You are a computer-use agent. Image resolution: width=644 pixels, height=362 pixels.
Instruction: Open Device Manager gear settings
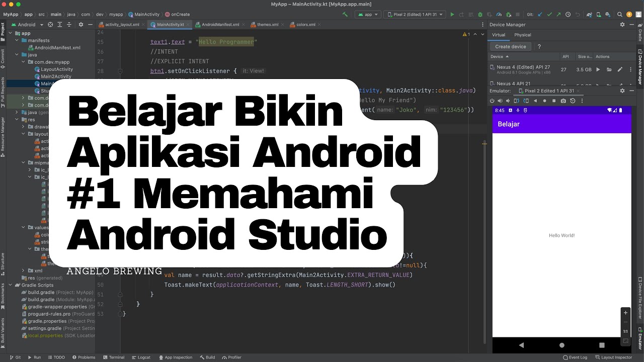(x=622, y=24)
